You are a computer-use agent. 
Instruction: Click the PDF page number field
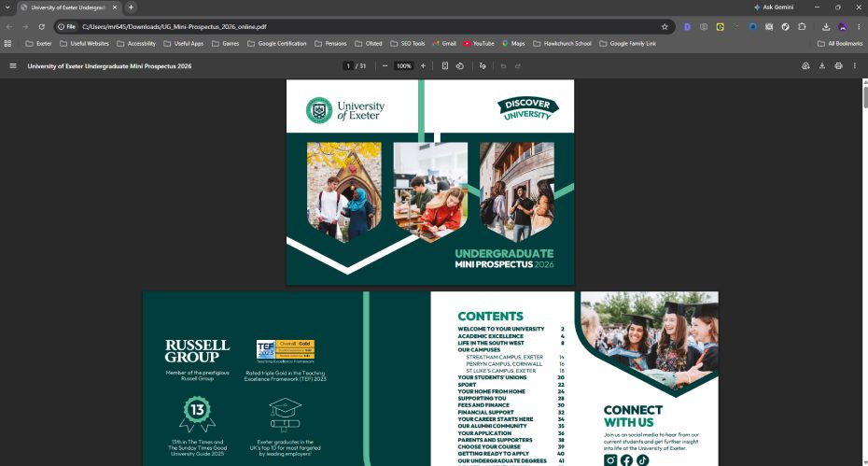tap(348, 66)
